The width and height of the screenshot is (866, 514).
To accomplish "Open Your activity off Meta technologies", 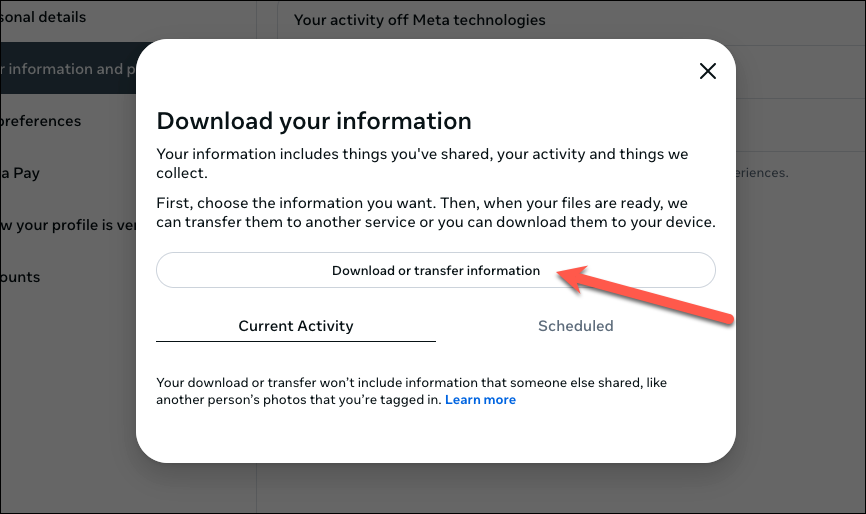I will (x=420, y=20).
